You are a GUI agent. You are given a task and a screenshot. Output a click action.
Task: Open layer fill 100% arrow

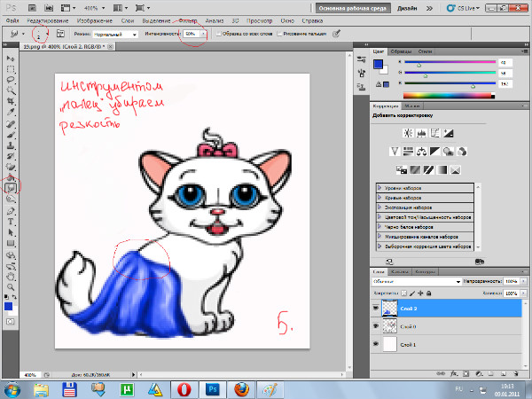point(523,293)
